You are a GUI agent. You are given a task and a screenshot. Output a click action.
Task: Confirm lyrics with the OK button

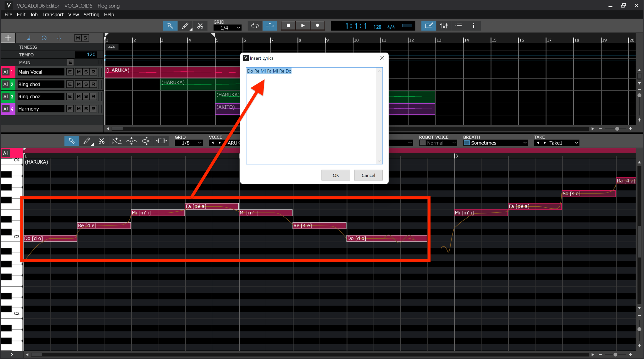pos(335,175)
